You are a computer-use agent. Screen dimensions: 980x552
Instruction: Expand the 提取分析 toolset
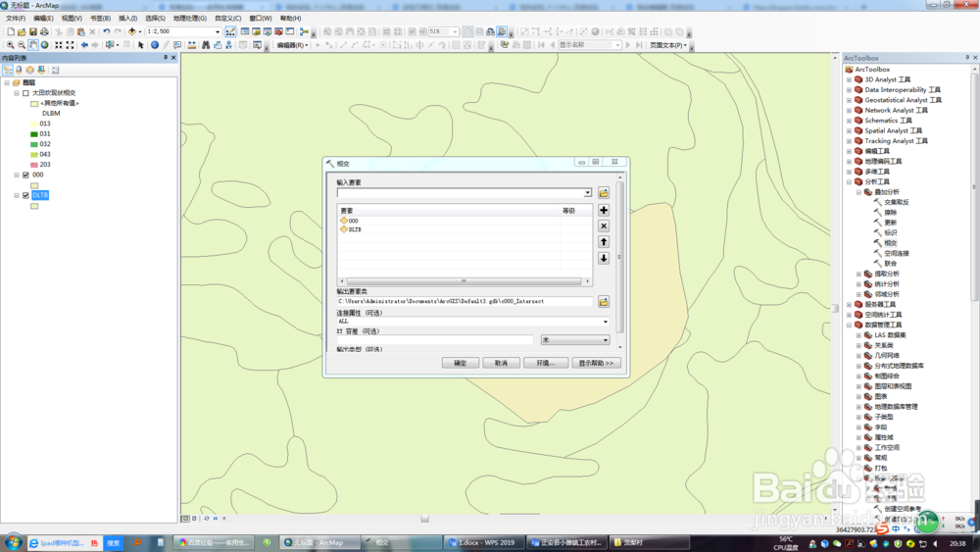[858, 274]
